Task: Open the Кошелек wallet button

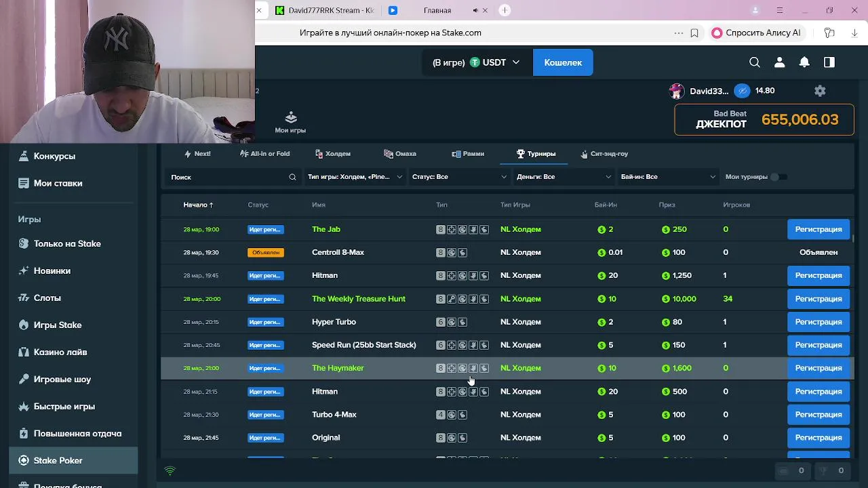Action: 563,62
